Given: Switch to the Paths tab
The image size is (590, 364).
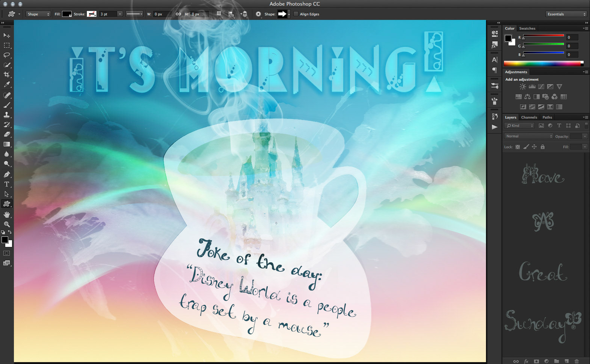Looking at the screenshot, I should tap(547, 117).
